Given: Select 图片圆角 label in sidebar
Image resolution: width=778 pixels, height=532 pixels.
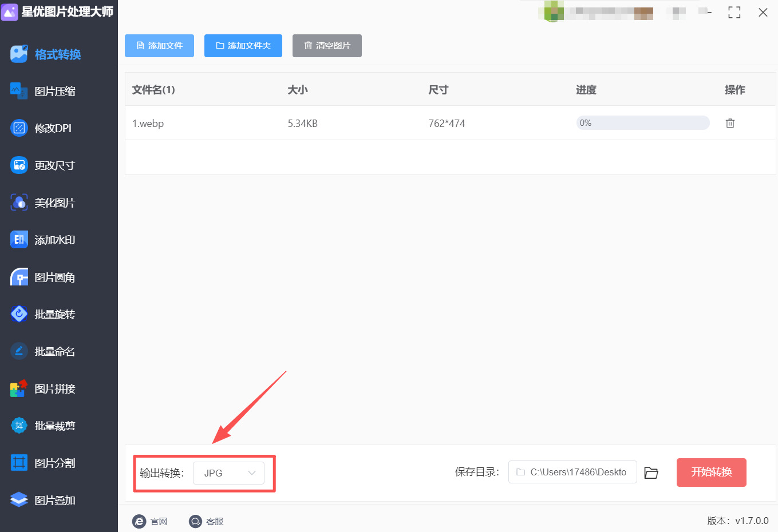Looking at the screenshot, I should (x=55, y=277).
